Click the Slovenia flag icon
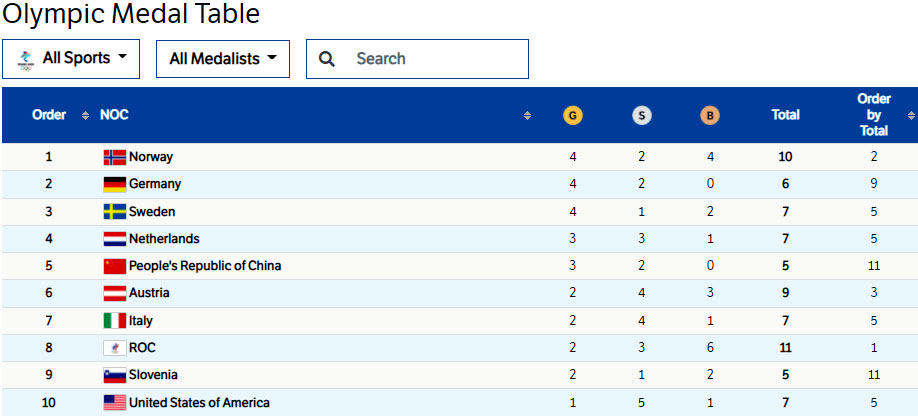 tap(115, 375)
